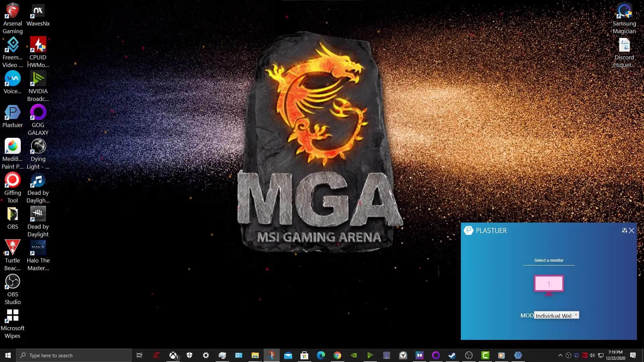Open Xbox app from taskbar
Screen dimensions: 644x362
[173, 355]
